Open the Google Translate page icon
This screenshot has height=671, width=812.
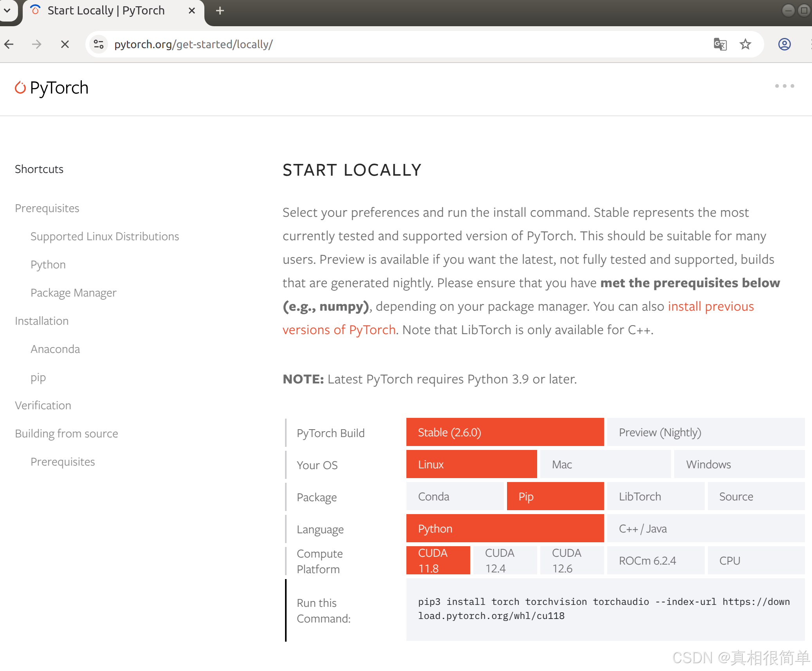coord(720,44)
